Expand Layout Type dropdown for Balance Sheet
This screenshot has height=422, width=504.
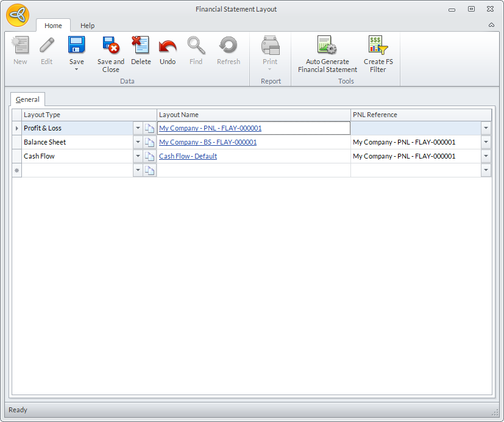(138, 142)
